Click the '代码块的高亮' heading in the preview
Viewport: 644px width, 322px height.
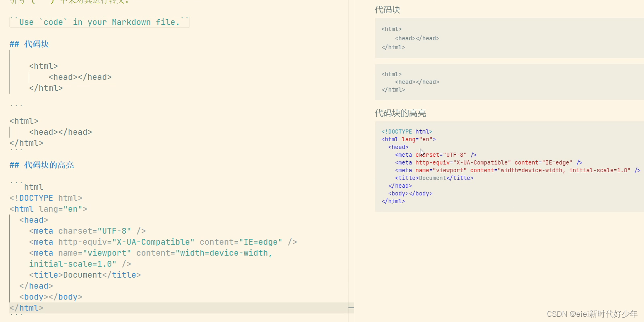(400, 113)
